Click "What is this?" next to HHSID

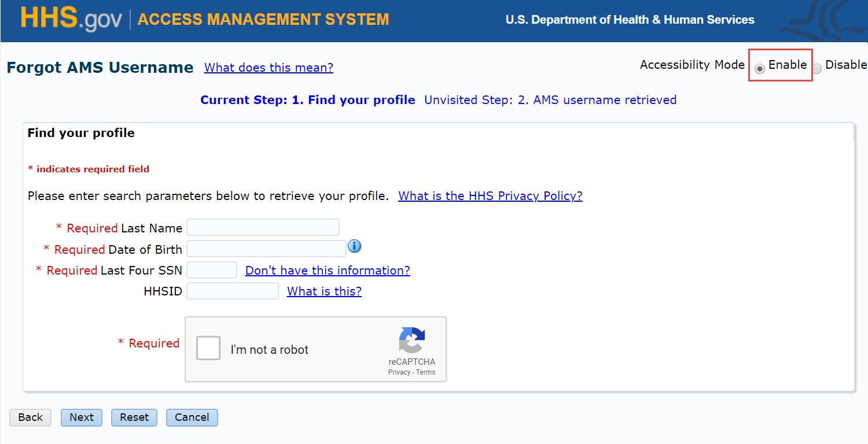pyautogui.click(x=323, y=291)
